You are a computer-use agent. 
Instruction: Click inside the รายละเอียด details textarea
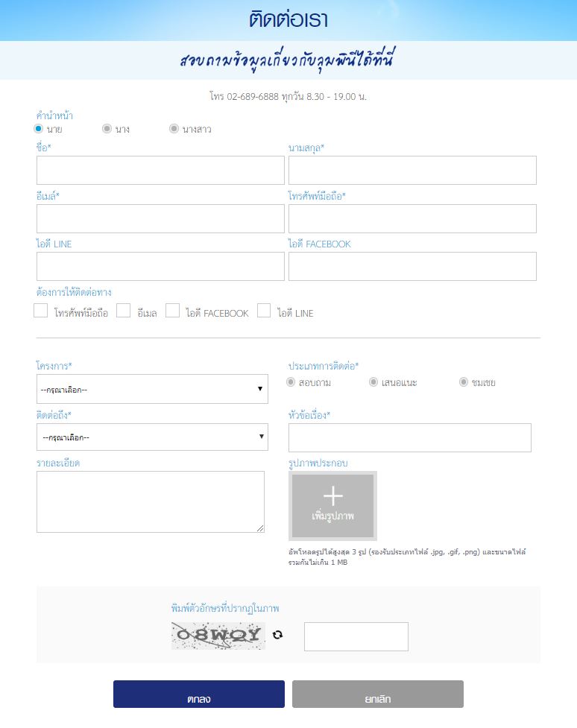click(x=151, y=501)
